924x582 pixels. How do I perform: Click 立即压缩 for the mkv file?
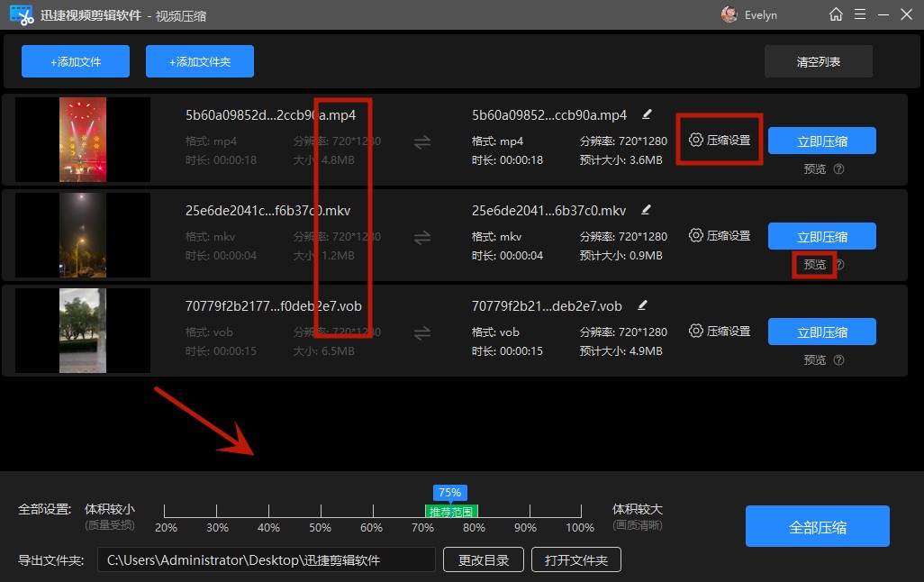point(821,236)
